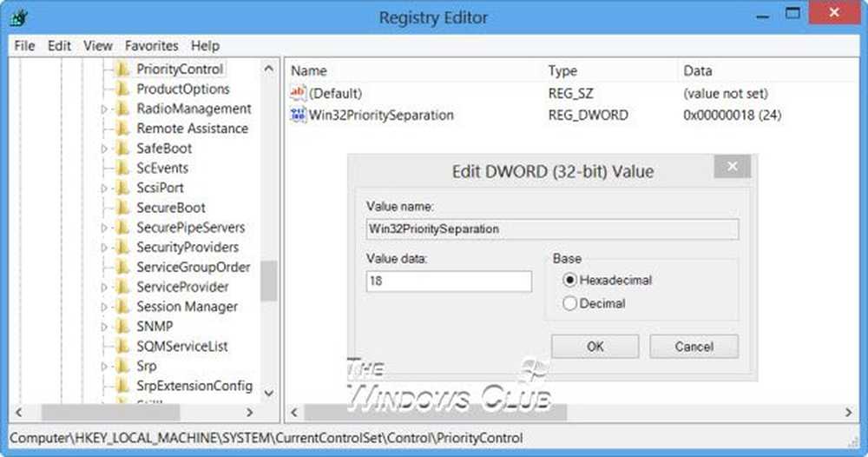Click the SecureBoot folder icon
The height and width of the screenshot is (457, 868).
(122, 208)
